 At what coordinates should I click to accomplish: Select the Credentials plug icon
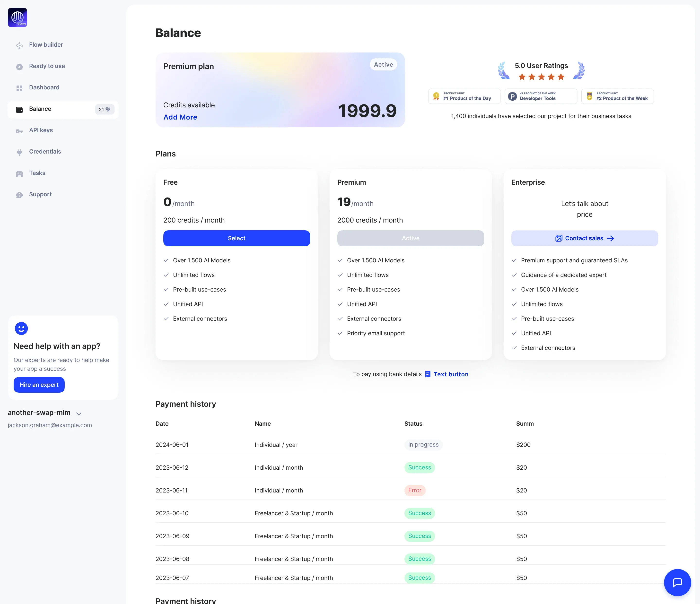click(19, 152)
